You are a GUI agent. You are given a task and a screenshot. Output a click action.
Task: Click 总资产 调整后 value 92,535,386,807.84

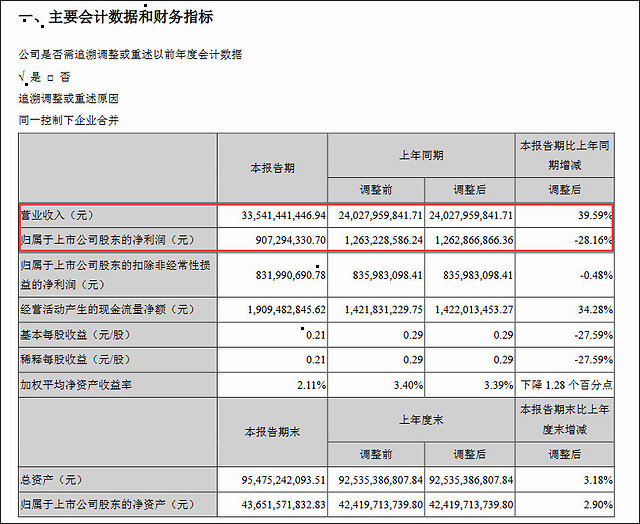tap(471, 480)
